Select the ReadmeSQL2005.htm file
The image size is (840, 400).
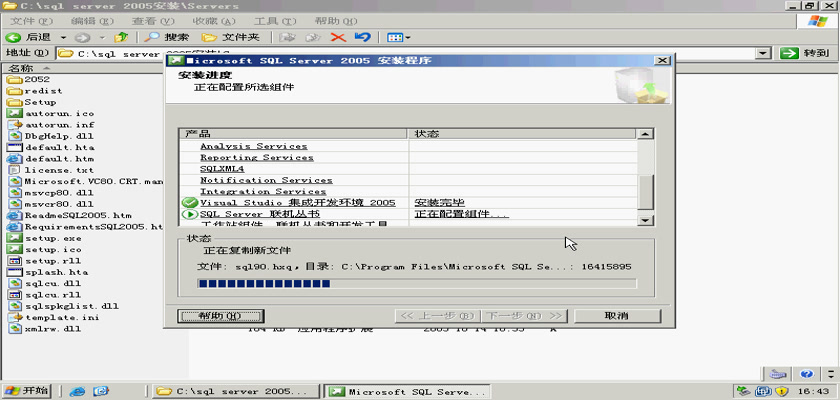coord(70,215)
